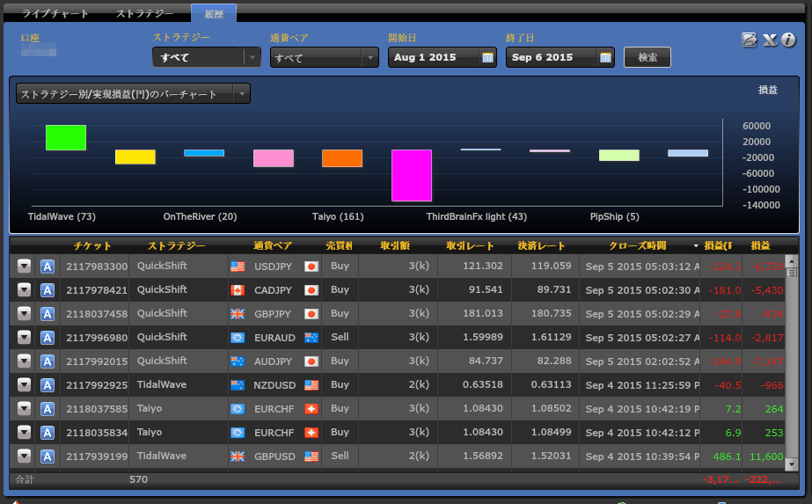This screenshot has width=812, height=504.
Task: Click scrollbar down arrow in trade table
Action: click(791, 464)
